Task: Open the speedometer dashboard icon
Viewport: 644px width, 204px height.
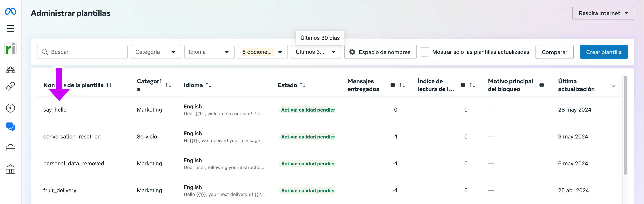Action: 10,108
